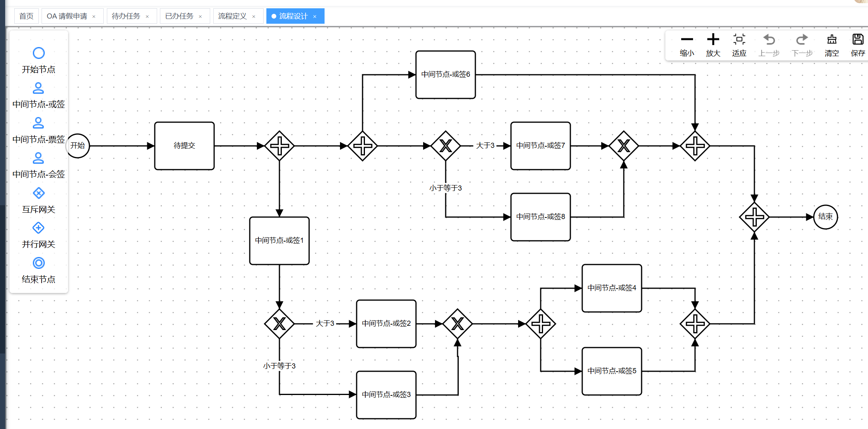Screen dimensions: 868x429
Task: Click the zoom out (缩小) icon
Action: [x=687, y=40]
